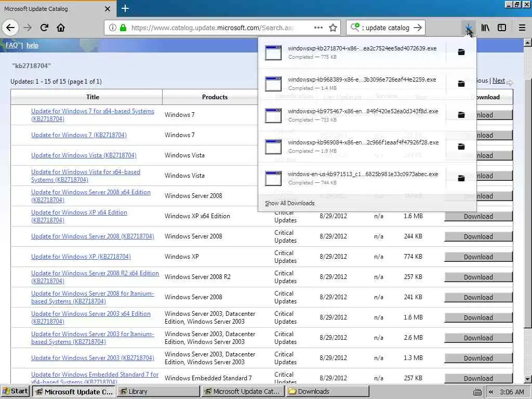
Task: Open Update for Windows Server 2003 x64 Edition link
Action: click(x=90, y=317)
